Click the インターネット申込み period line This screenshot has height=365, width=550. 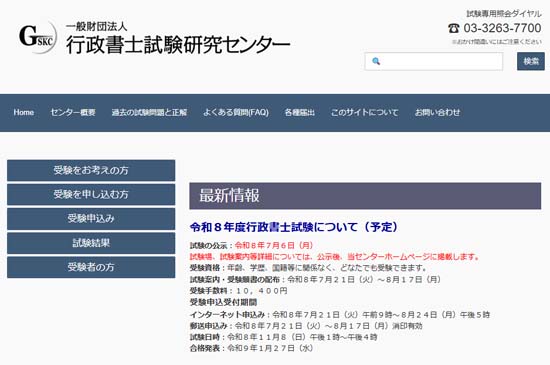[x=340, y=315]
